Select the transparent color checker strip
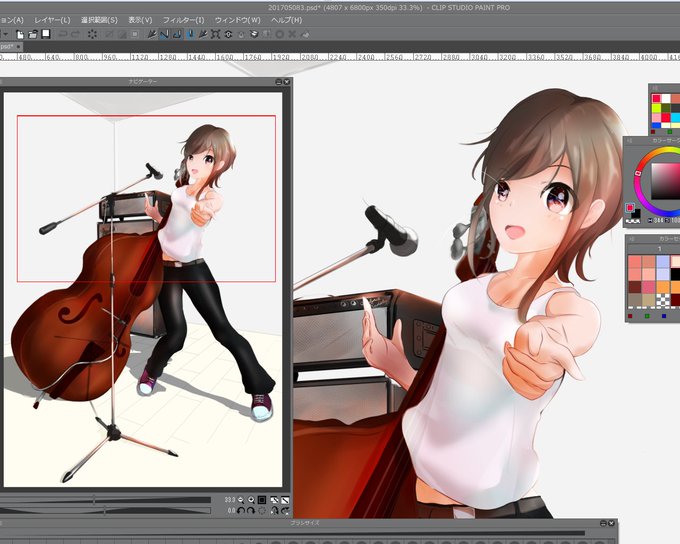Viewport: 680px width, 544px height. point(633,221)
